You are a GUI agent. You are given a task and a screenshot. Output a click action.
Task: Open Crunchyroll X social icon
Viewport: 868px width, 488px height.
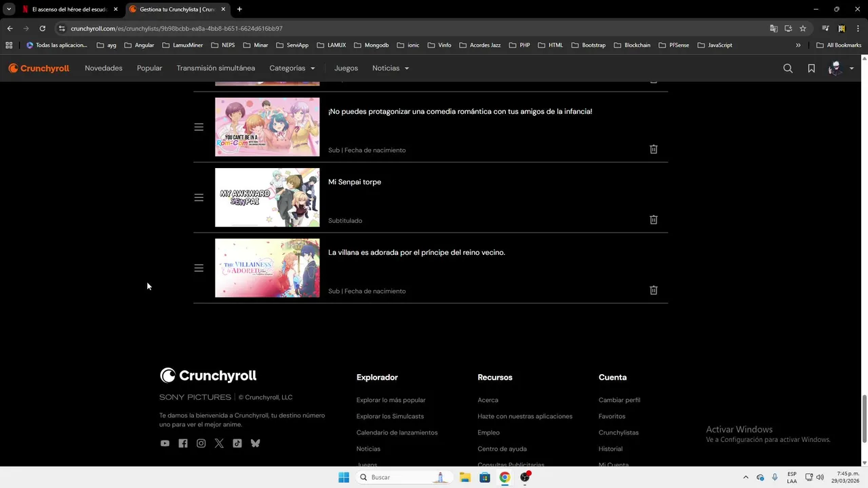[219, 443]
